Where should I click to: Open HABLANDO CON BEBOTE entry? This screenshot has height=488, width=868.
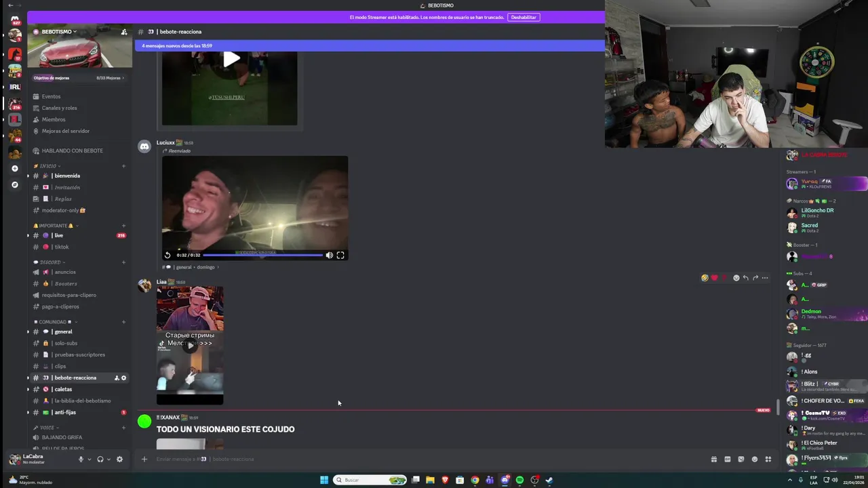pos(80,150)
